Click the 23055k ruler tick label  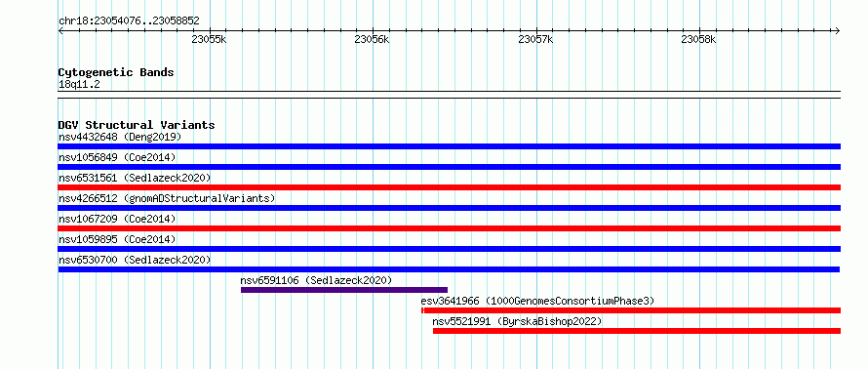pyautogui.click(x=210, y=39)
